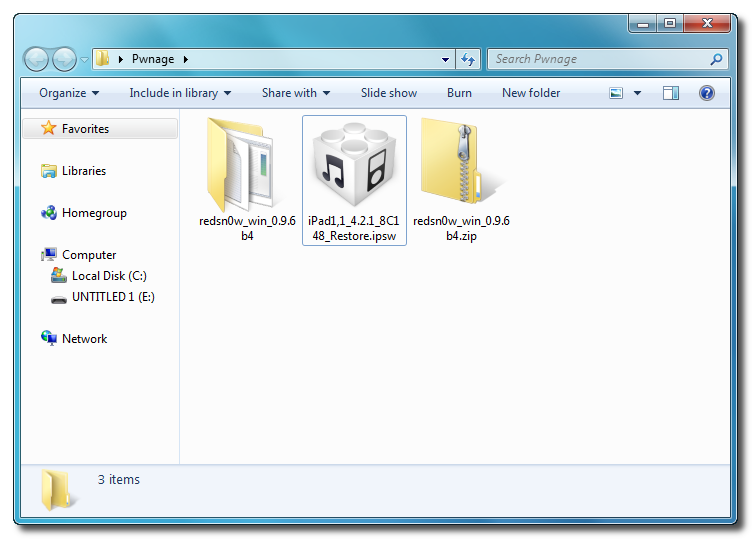Select Local Disk (C:) in navigation pane
Viewport: 752px width, 539px height.
[109, 276]
